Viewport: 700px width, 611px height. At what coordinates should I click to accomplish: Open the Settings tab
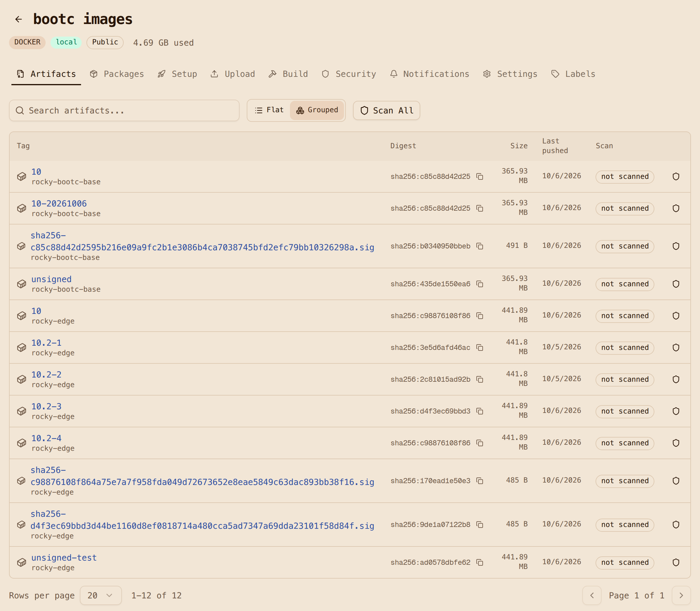tap(510, 74)
